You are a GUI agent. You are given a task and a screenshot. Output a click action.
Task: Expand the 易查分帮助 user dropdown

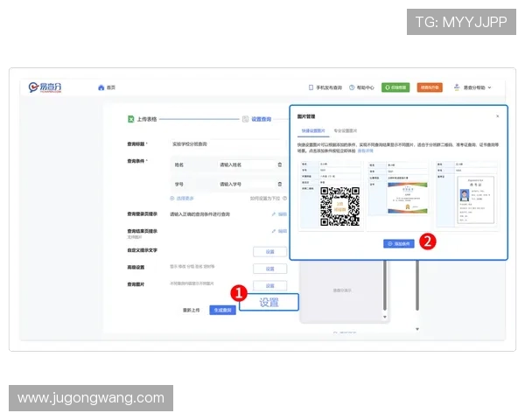[x=477, y=87]
